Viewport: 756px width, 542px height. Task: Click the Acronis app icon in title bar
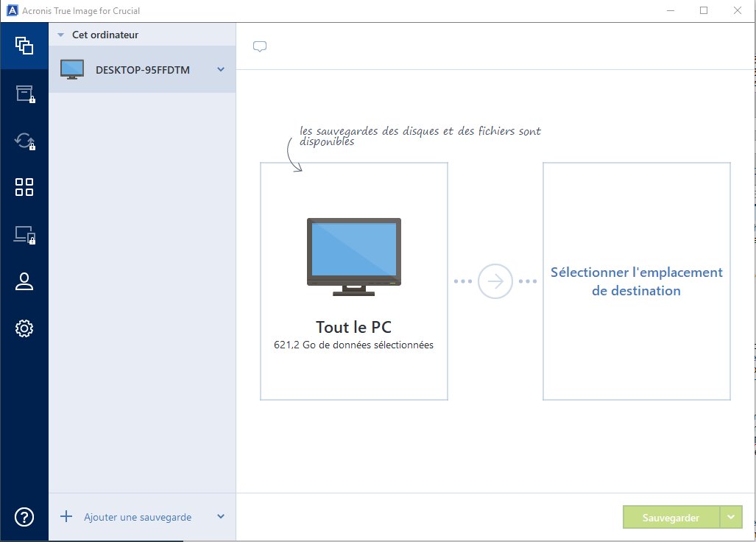10,10
